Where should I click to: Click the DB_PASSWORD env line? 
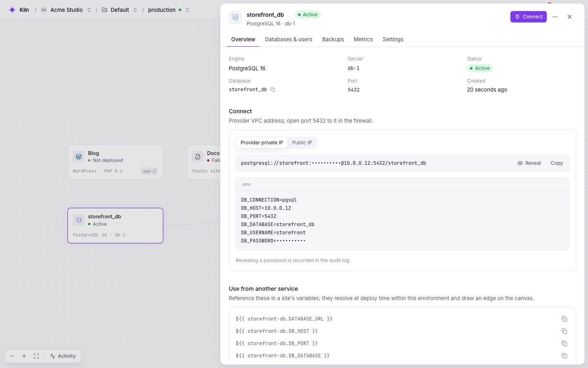click(273, 241)
